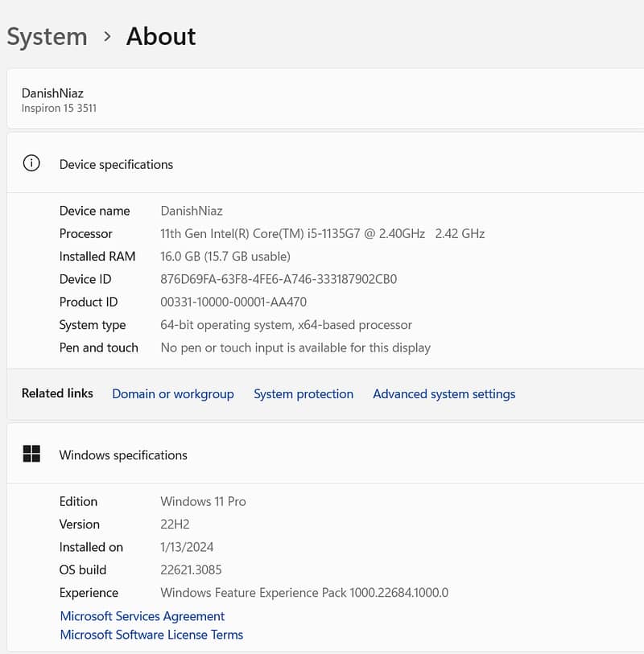Click the Windows 11 Pro edition value

pos(203,501)
